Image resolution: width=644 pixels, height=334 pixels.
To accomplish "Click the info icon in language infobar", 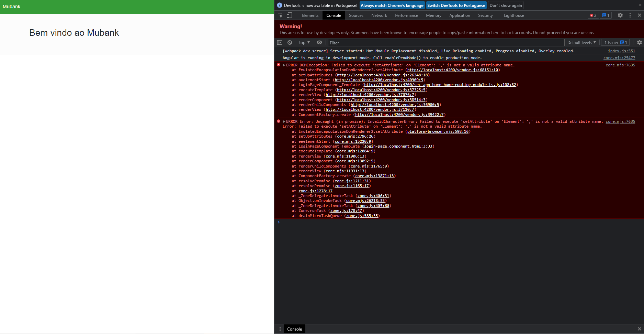I will tap(280, 5).
